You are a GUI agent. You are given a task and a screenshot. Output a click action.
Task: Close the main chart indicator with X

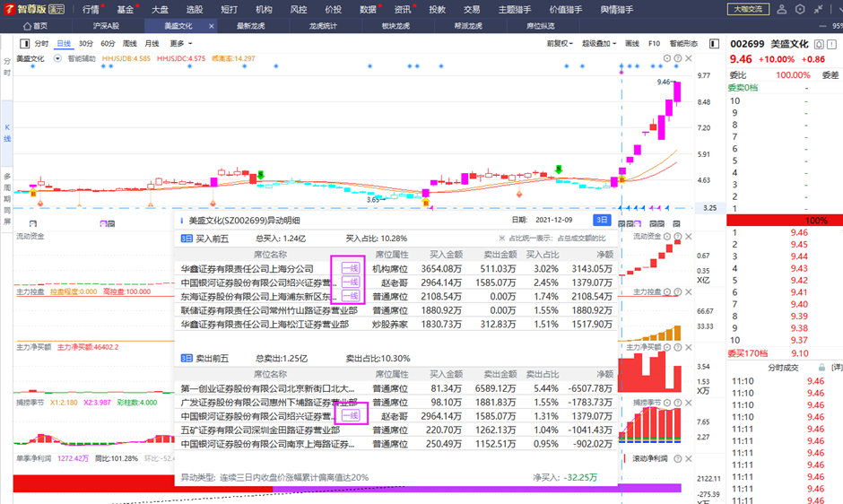pos(689,58)
